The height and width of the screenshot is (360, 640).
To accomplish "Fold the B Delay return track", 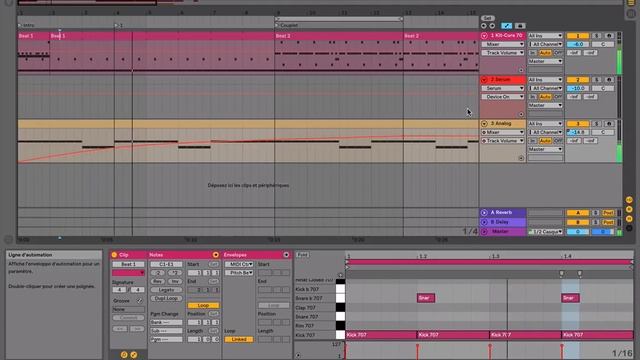I will (x=484, y=222).
